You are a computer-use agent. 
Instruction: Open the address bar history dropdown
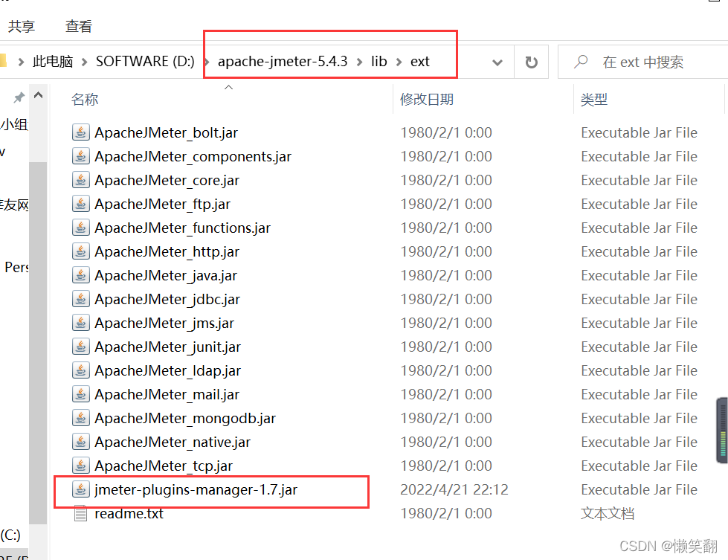pyautogui.click(x=497, y=62)
